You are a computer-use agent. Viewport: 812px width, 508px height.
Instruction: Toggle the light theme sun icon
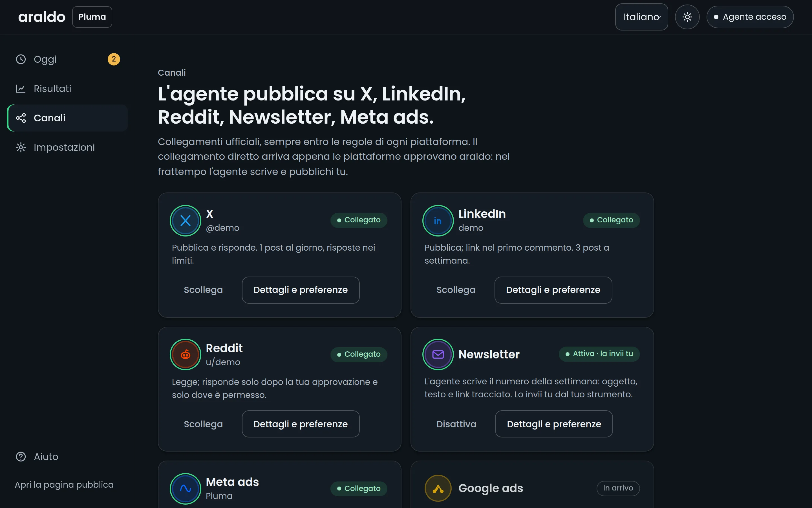click(x=687, y=17)
